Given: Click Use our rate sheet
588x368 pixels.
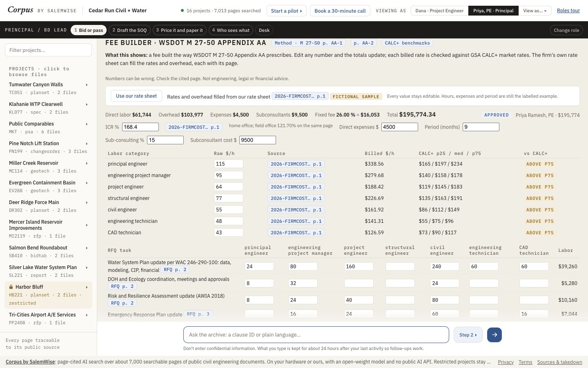Looking at the screenshot, I should point(136,96).
